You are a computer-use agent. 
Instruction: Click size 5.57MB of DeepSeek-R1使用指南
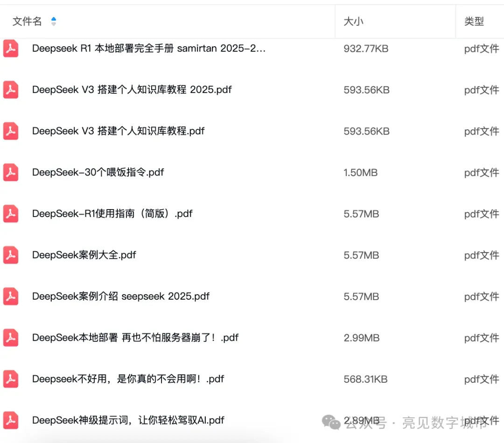point(361,214)
